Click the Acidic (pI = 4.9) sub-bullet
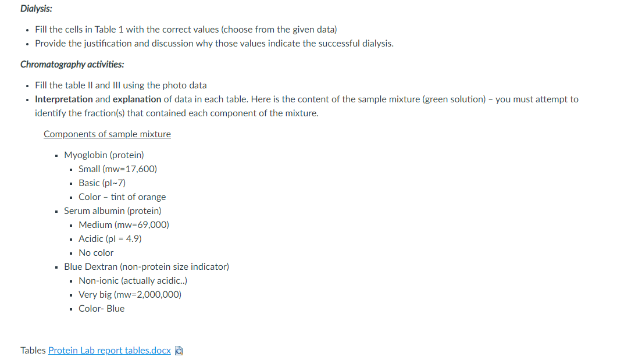617x364 pixels. pos(110,239)
